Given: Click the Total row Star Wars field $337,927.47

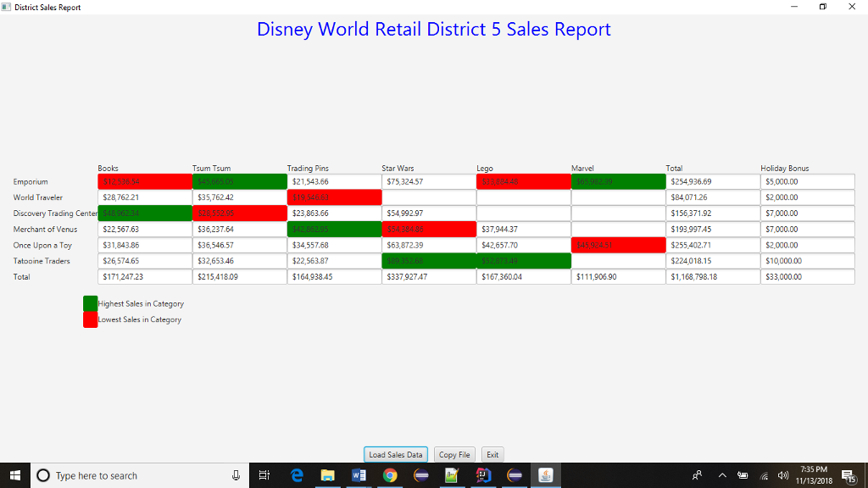Looking at the screenshot, I should [x=429, y=277].
